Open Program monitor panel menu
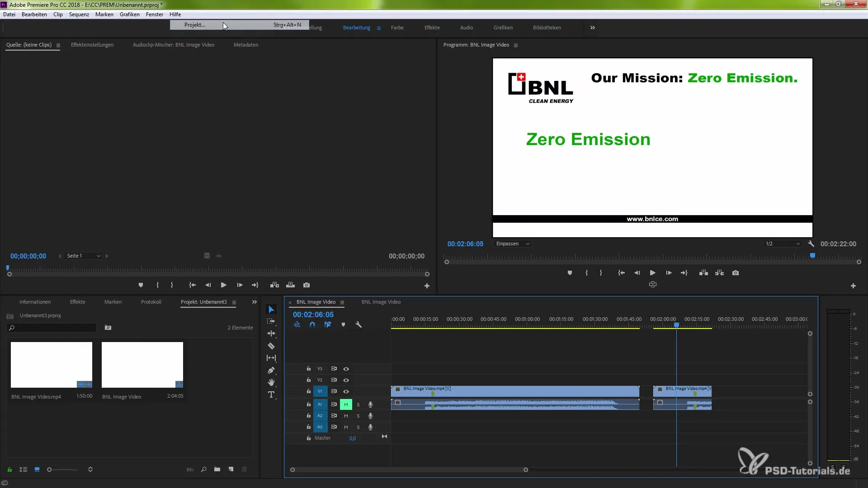 [x=515, y=45]
